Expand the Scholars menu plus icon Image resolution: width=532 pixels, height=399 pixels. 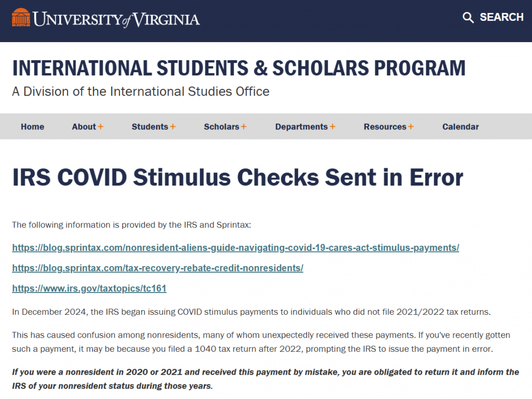[x=244, y=127]
